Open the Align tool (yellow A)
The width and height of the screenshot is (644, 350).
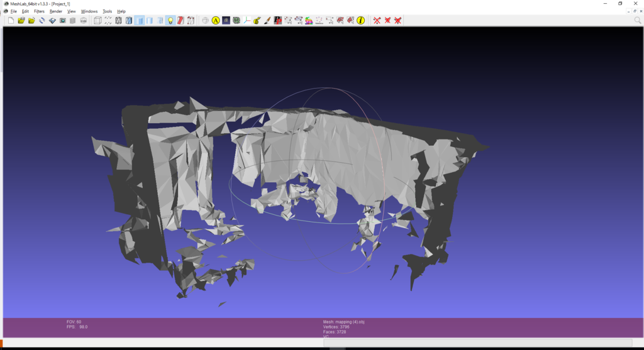tap(216, 21)
